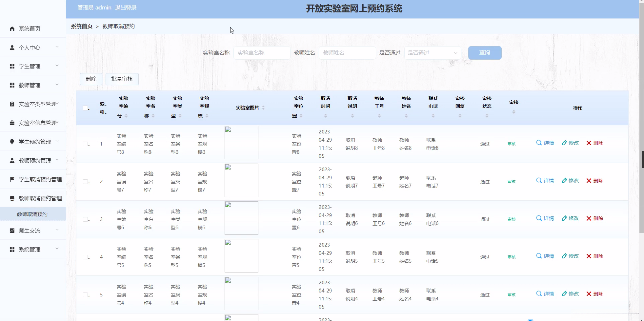Click 删除 link in row 2
This screenshot has width=644, height=321.
pos(594,181)
